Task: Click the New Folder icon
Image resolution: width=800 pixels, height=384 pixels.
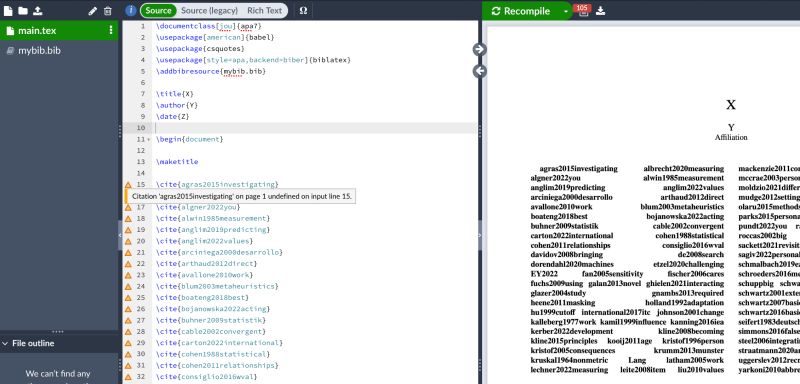Action: [23, 11]
